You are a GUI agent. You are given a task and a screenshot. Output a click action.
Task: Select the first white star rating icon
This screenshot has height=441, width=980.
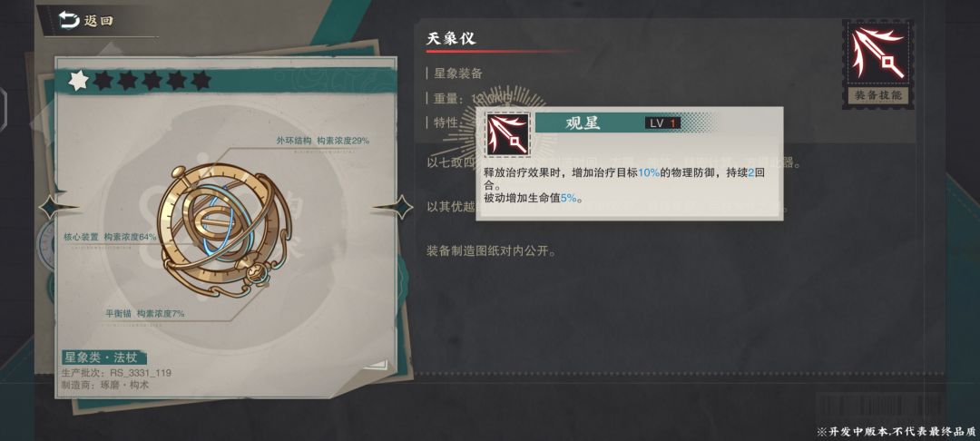point(79,81)
